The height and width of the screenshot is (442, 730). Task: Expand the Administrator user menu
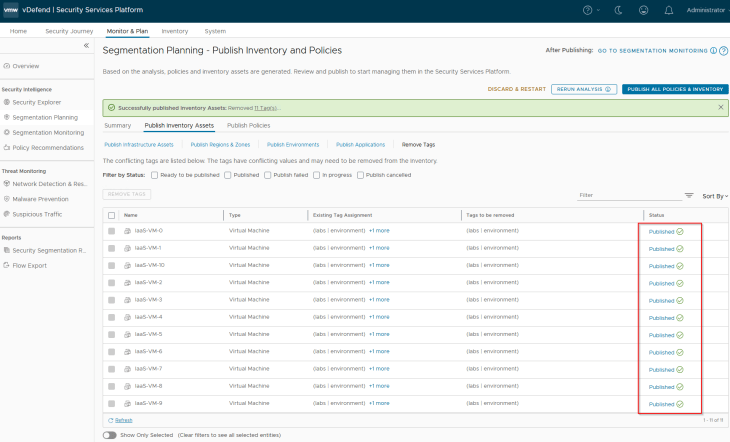click(705, 10)
